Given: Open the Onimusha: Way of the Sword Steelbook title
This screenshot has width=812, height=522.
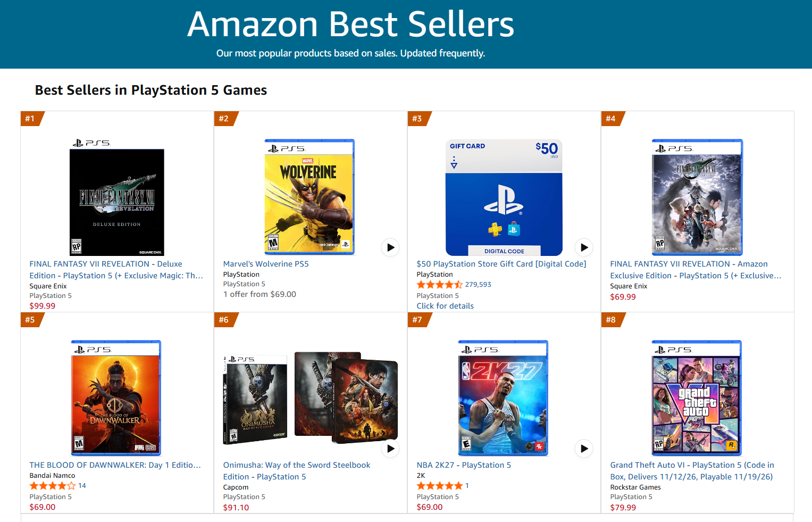Looking at the screenshot, I should pos(297,471).
